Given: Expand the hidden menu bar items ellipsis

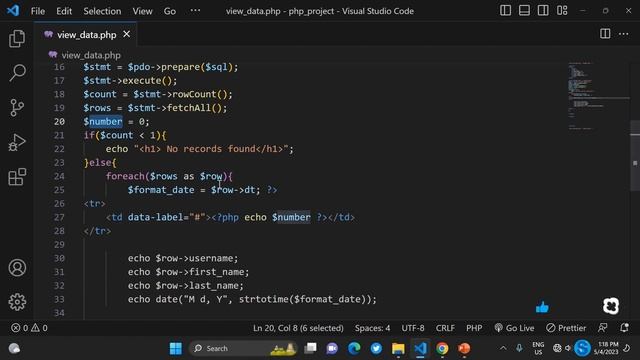Looking at the screenshot, I should [x=195, y=11].
